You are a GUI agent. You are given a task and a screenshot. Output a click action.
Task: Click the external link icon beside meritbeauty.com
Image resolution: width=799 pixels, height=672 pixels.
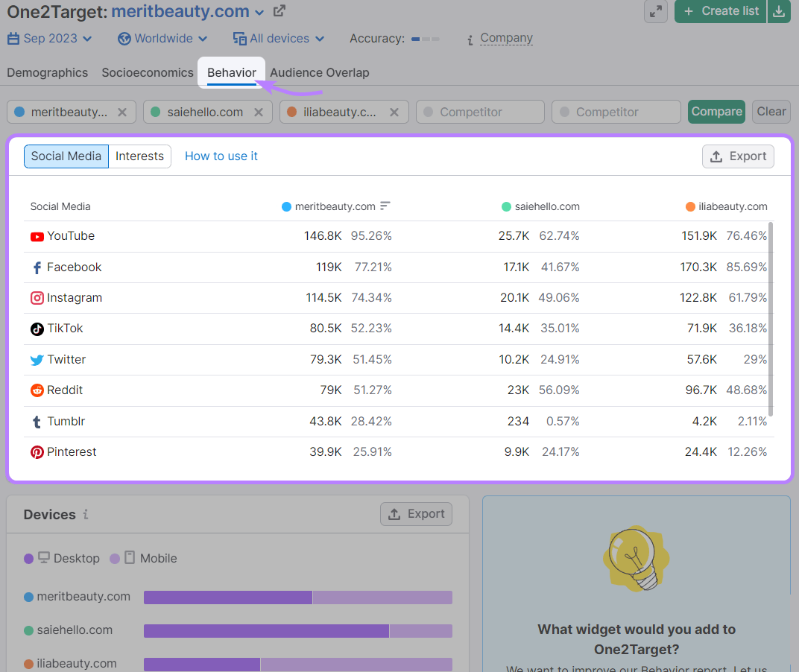point(279,11)
